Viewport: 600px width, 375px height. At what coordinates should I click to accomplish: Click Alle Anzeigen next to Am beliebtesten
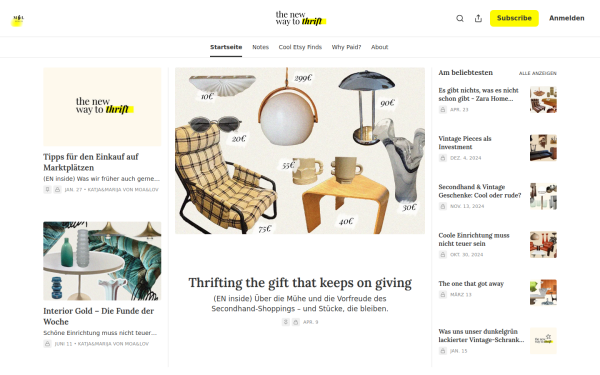click(538, 73)
